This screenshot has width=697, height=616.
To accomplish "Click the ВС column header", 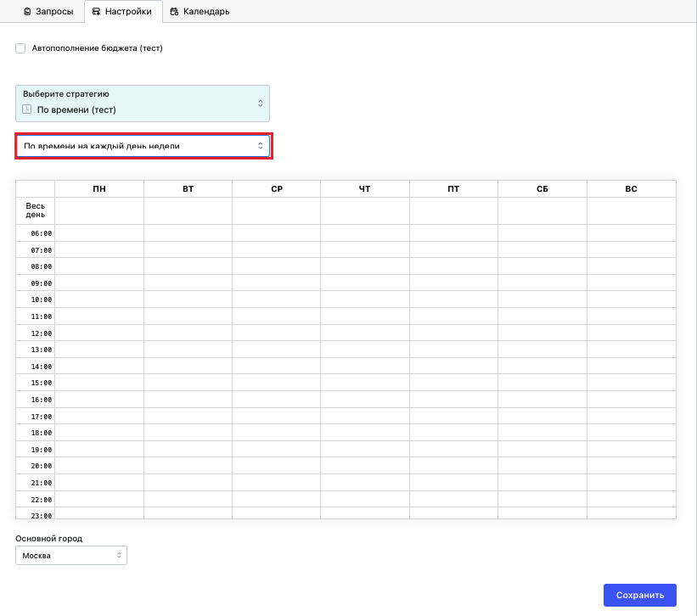I will click(x=632, y=188).
